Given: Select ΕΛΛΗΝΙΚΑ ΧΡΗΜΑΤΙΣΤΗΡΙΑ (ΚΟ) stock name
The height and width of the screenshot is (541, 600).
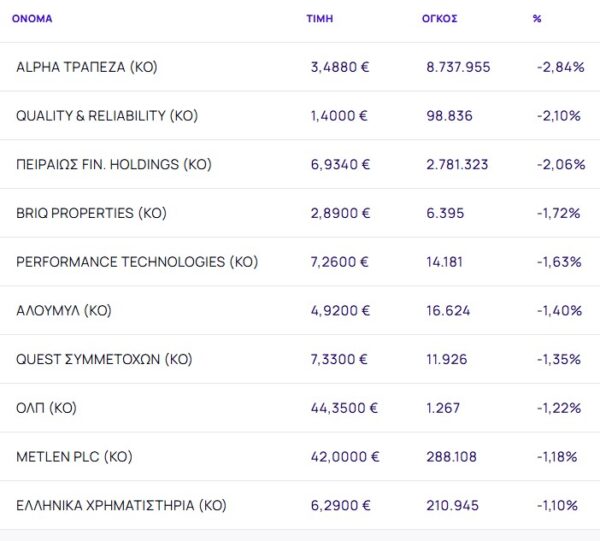Looking at the screenshot, I should pyautogui.click(x=121, y=506).
